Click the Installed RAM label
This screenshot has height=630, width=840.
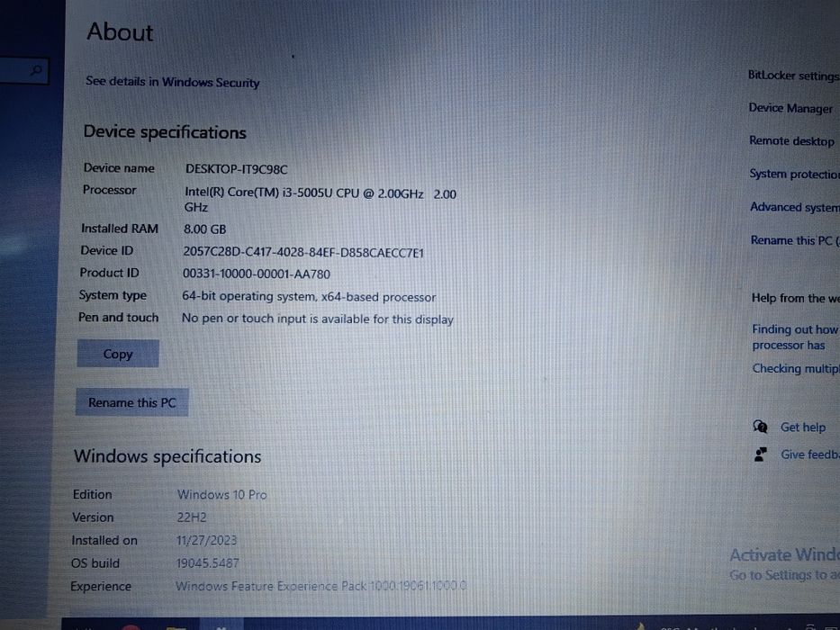pos(120,229)
